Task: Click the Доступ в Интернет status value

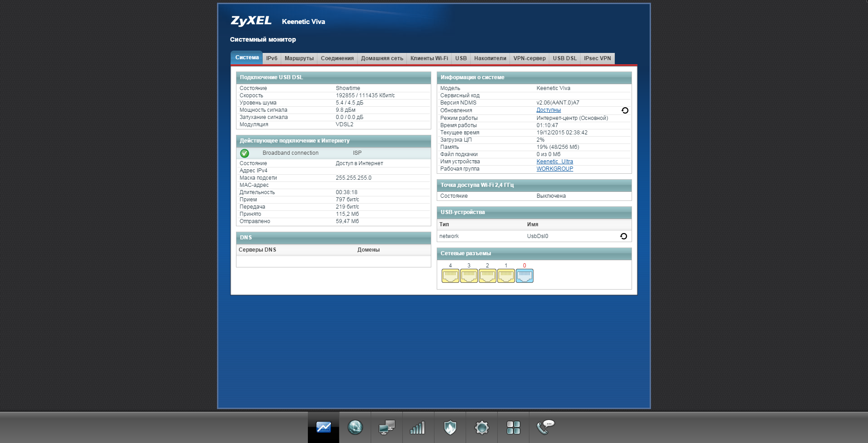Action: (x=359, y=163)
